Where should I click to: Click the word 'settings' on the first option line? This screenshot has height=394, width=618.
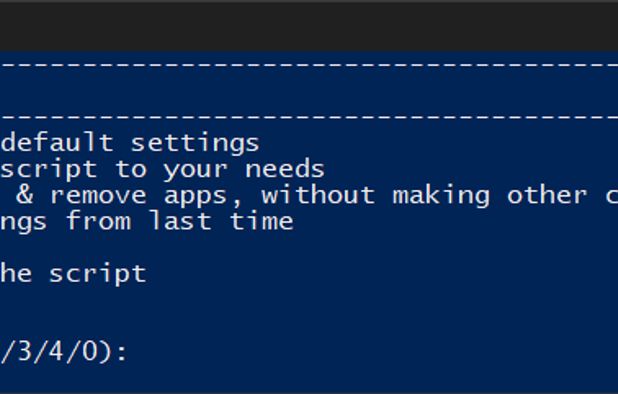pos(195,144)
